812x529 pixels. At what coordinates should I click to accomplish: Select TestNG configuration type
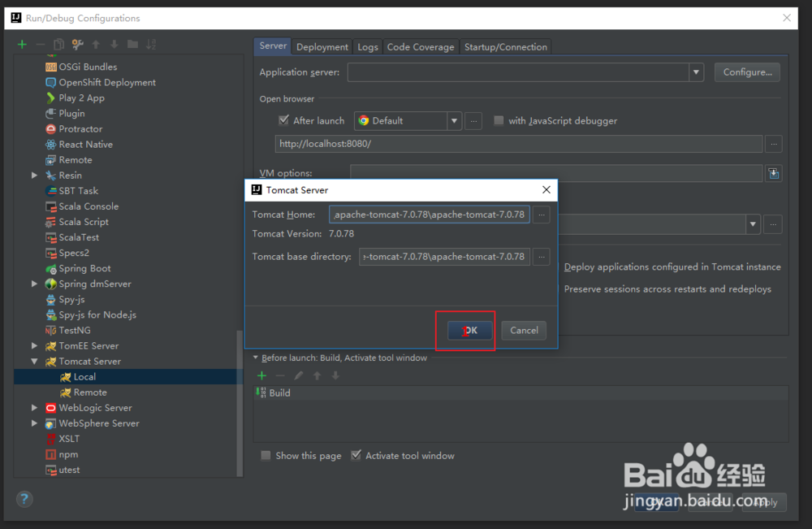(68, 330)
